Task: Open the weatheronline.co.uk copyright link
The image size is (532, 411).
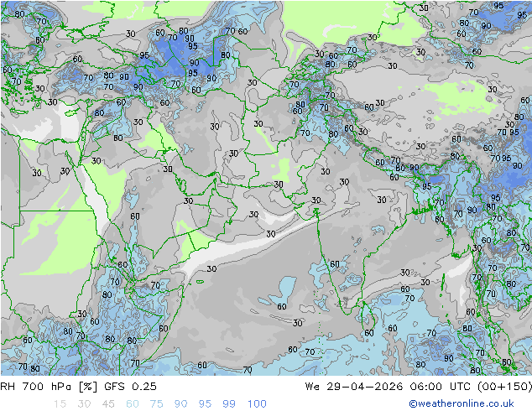Action: (461, 403)
